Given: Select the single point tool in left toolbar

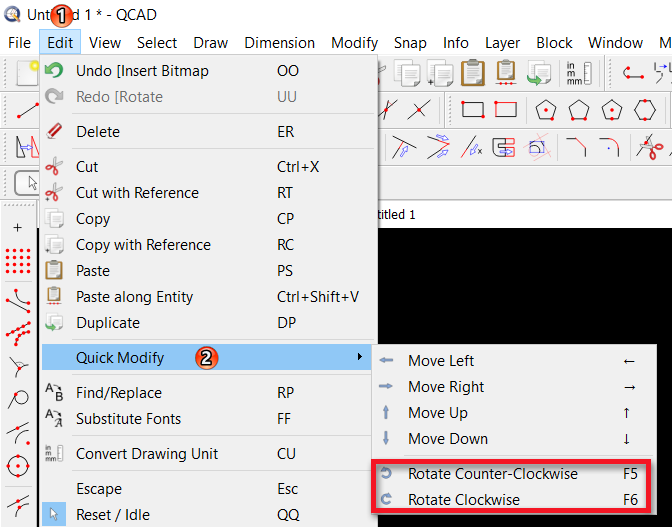Looking at the screenshot, I should [17, 228].
